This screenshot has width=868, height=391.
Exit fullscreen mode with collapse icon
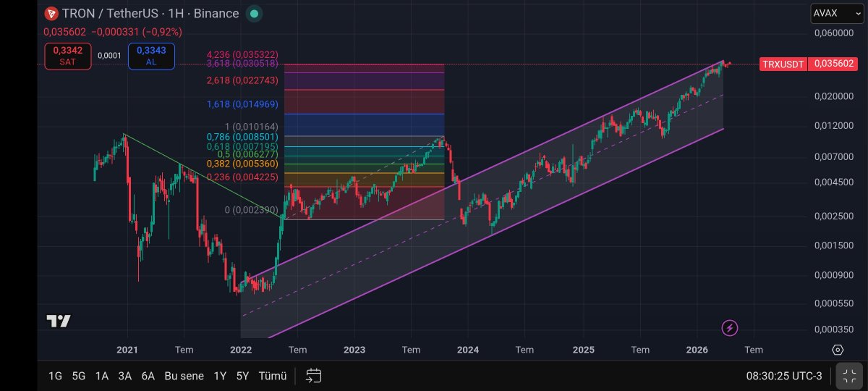[x=849, y=376]
